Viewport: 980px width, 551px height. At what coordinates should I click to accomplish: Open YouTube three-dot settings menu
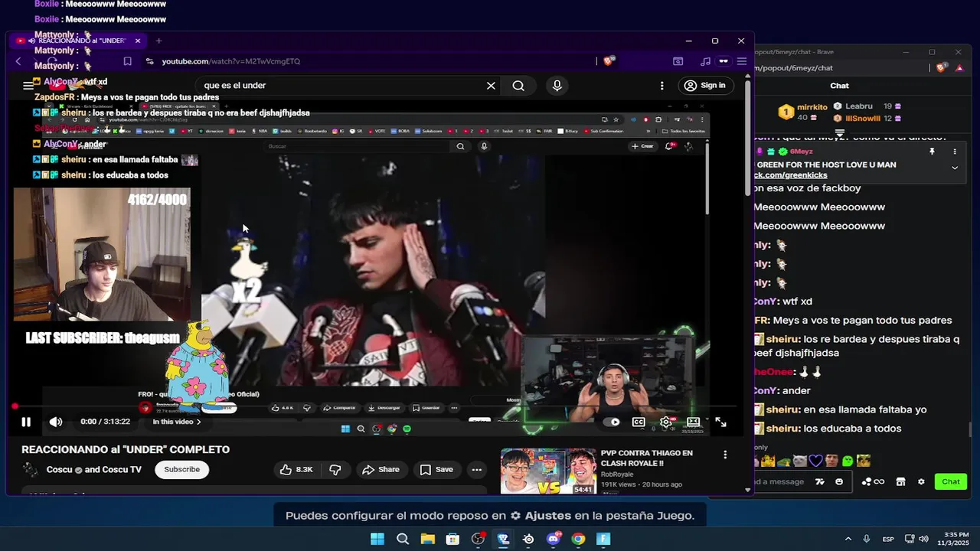(663, 86)
